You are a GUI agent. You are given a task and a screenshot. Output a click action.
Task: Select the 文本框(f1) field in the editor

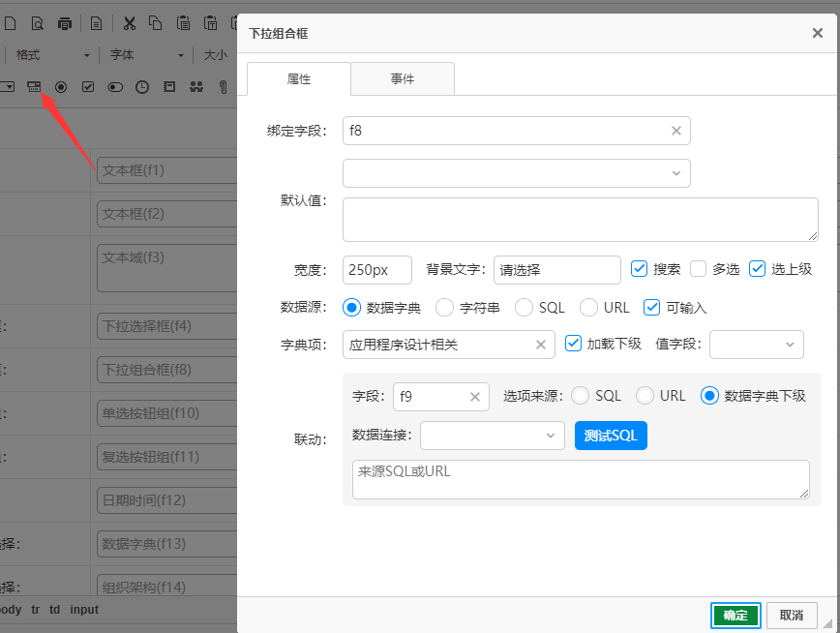coord(166,170)
